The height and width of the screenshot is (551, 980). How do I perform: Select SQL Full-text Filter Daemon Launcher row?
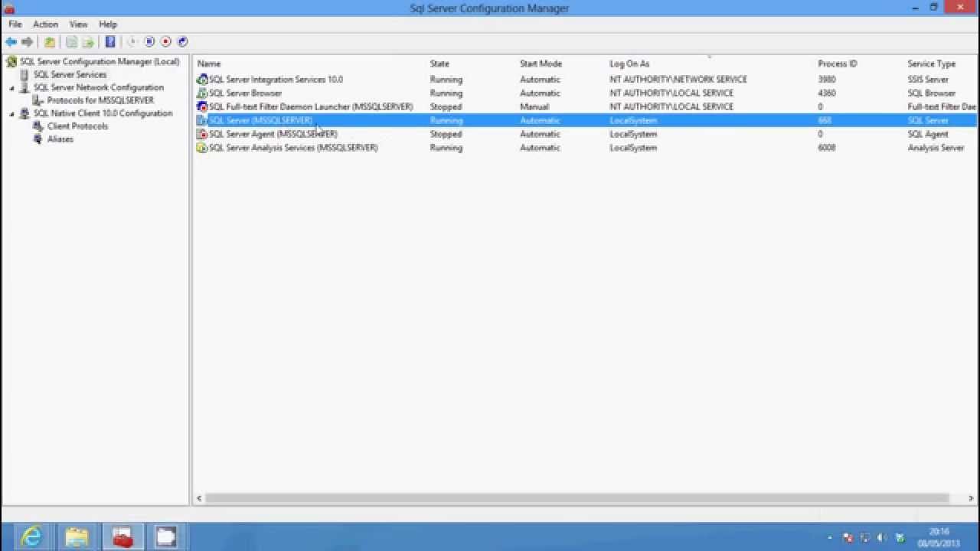coord(586,107)
